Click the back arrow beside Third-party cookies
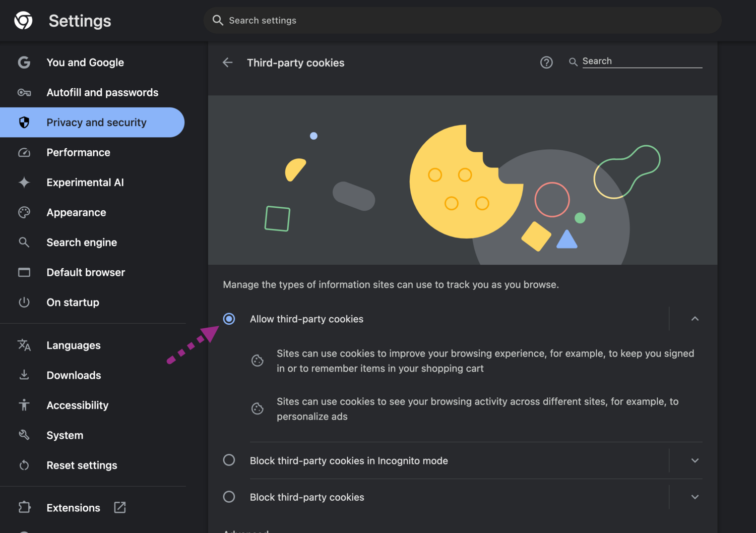This screenshot has width=756, height=533. point(228,63)
